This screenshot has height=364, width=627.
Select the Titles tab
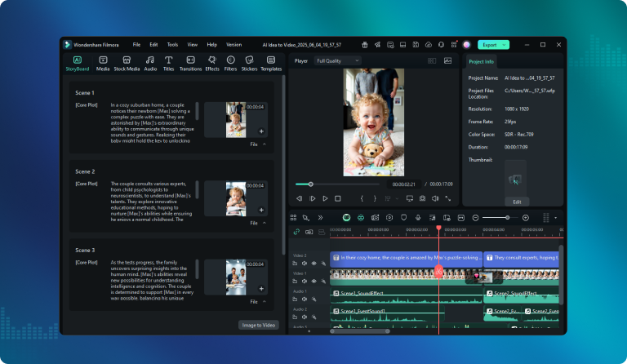point(168,64)
